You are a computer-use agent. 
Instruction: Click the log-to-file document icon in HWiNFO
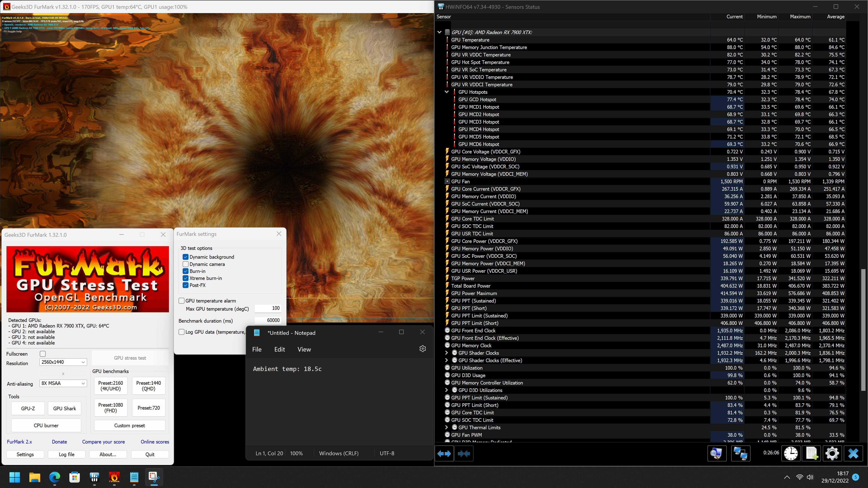811,453
